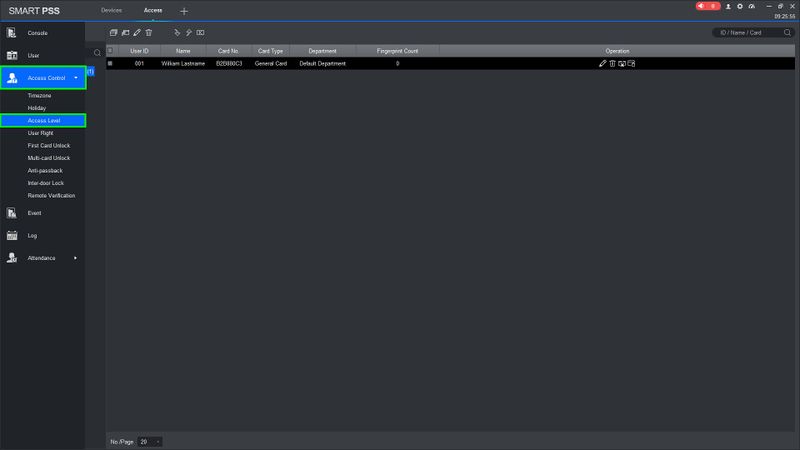Image resolution: width=800 pixels, height=450 pixels.
Task: Sort by Card Type column header
Action: tap(270, 51)
